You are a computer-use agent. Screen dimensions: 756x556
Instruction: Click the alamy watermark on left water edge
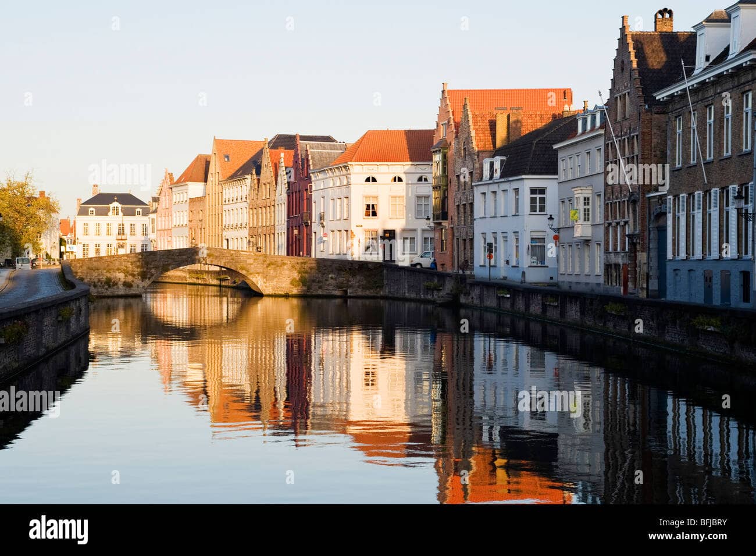tap(29, 401)
